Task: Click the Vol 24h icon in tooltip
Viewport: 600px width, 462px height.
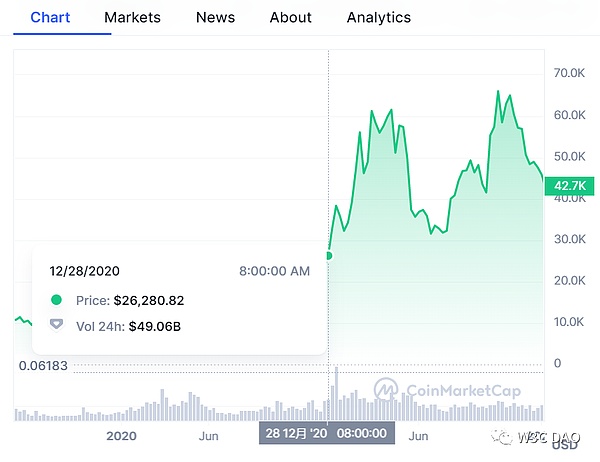Action: coord(56,326)
